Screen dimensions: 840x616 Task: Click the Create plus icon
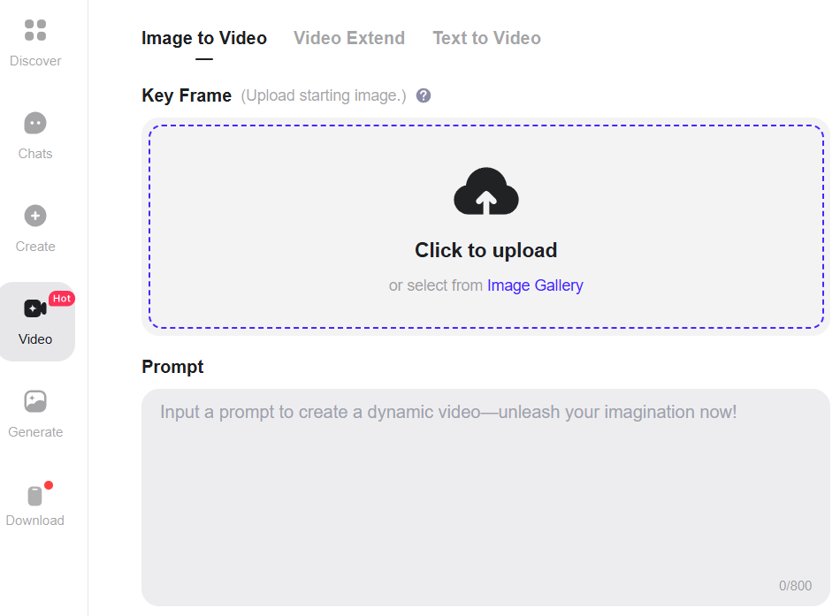(x=35, y=216)
